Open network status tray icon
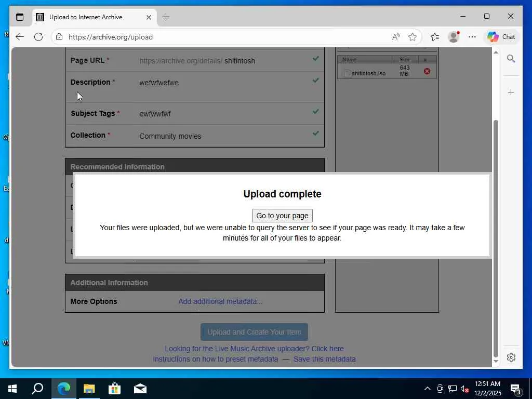 pyautogui.click(x=453, y=389)
